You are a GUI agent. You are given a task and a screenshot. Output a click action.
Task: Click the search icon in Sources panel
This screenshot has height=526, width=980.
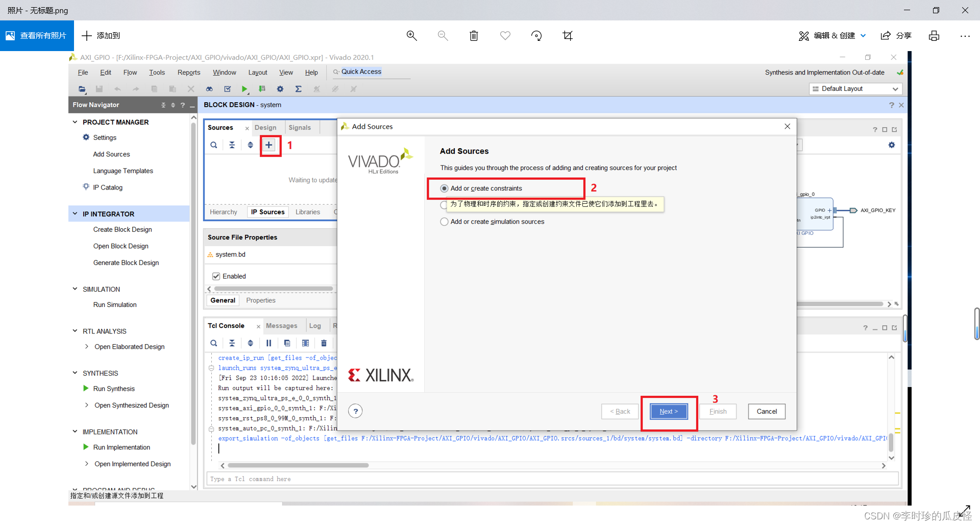coord(214,145)
